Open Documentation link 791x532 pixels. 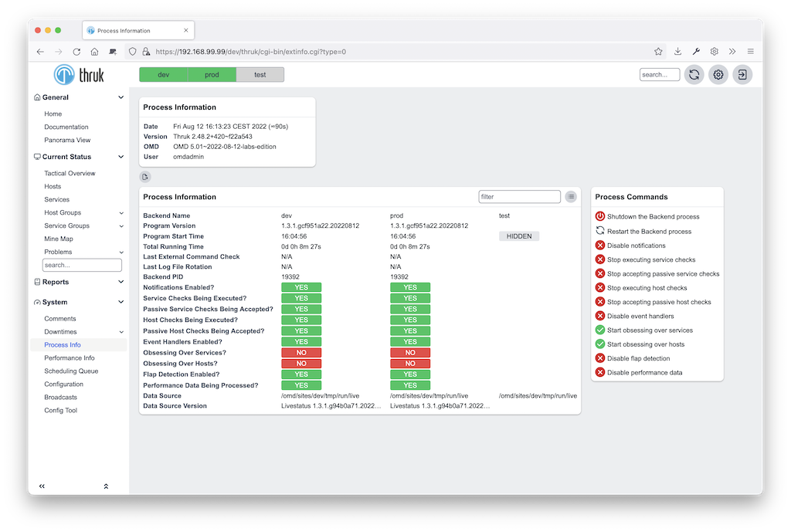[66, 127]
